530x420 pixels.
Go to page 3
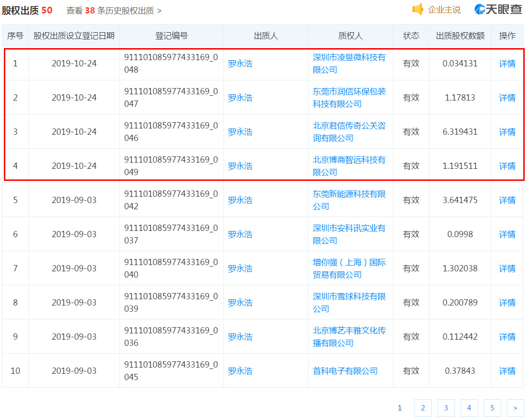[x=446, y=408]
